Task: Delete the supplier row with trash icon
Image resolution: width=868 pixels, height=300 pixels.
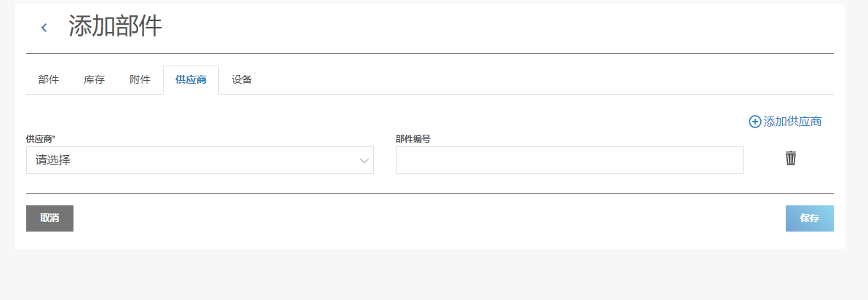Action: point(791,158)
